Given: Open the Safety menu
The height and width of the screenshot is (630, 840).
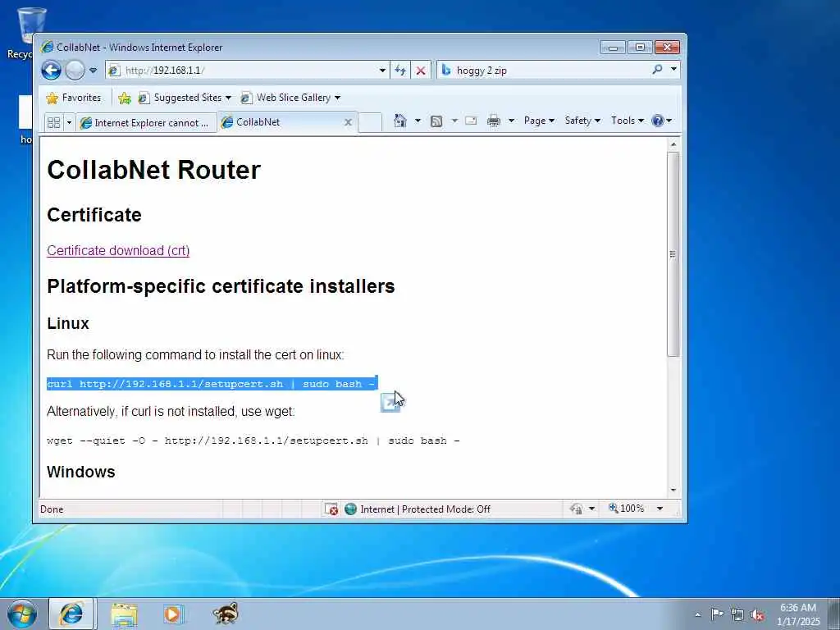Looking at the screenshot, I should click(x=582, y=121).
